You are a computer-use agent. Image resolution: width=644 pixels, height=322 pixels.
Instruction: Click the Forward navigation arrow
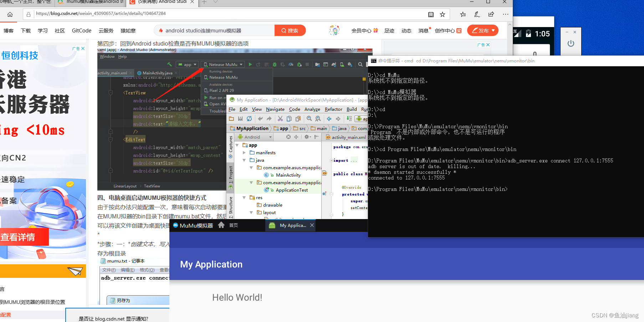[x=338, y=119]
